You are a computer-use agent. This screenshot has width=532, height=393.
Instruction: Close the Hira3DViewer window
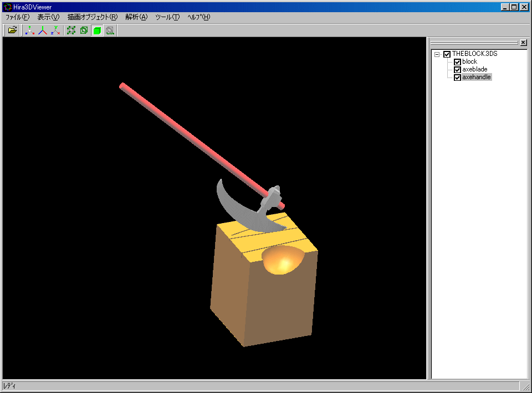[x=524, y=7]
